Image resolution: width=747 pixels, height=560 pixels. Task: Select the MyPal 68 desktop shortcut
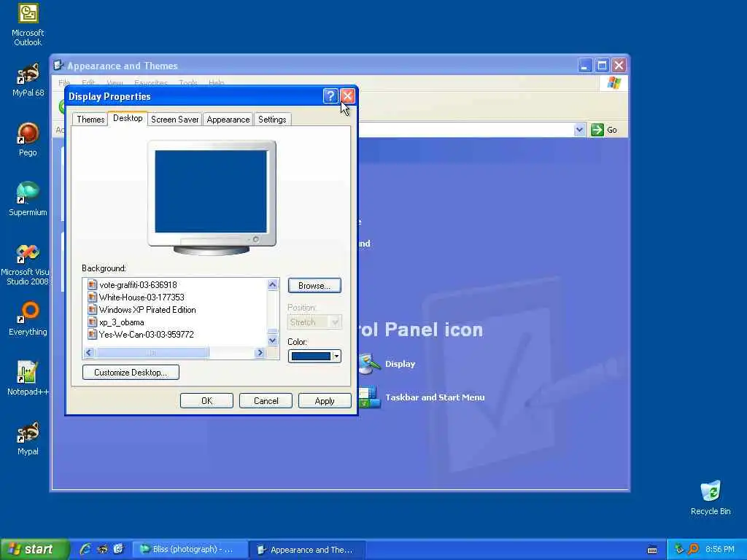pyautogui.click(x=28, y=80)
